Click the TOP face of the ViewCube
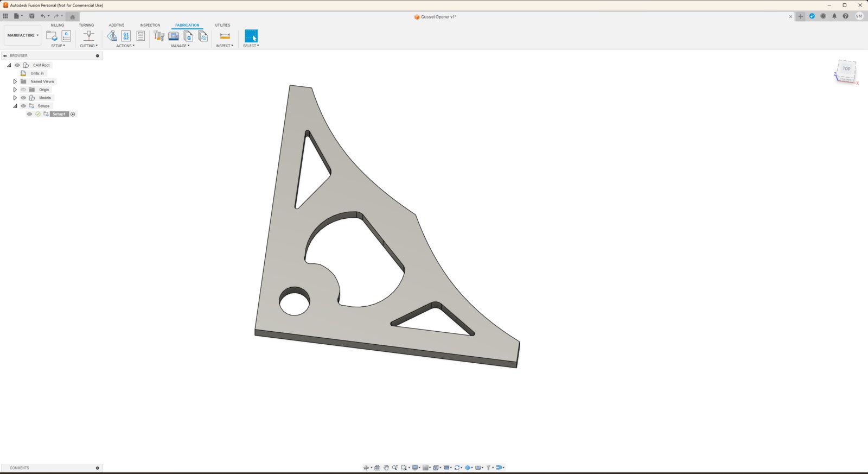The image size is (868, 474). (846, 68)
